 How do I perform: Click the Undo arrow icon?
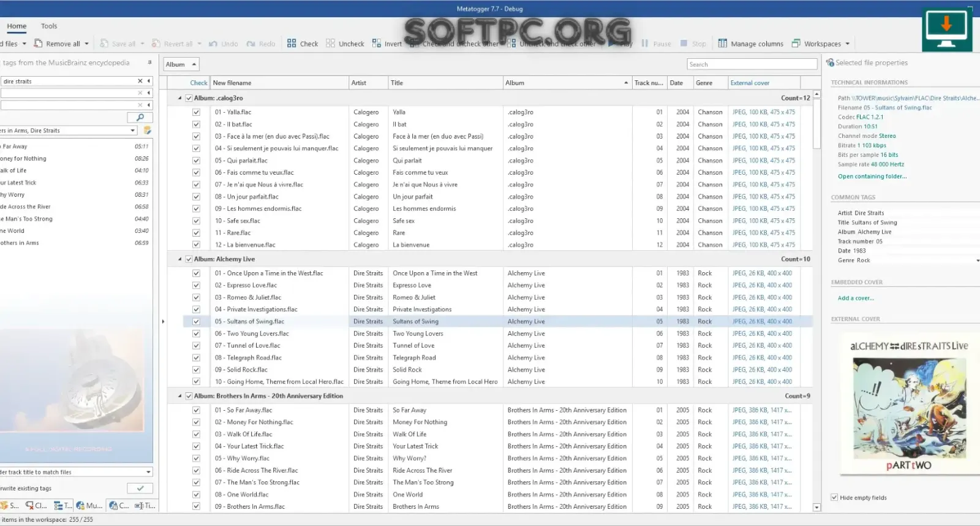(213, 44)
